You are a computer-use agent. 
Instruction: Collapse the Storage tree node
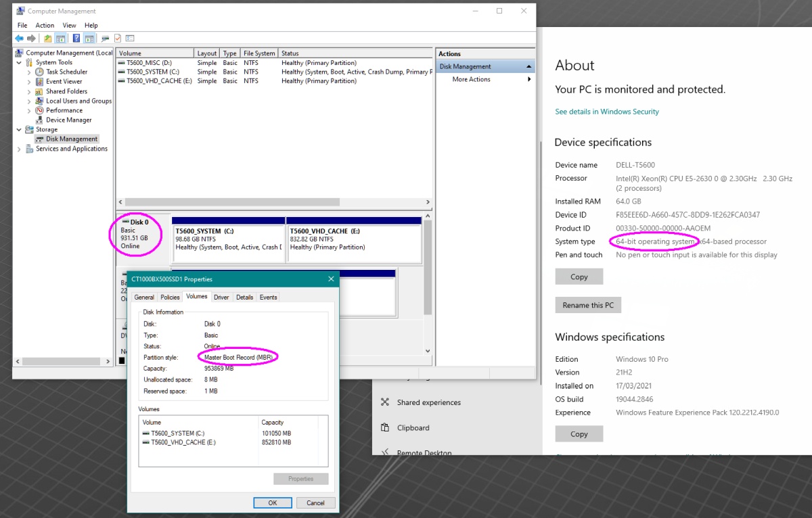click(19, 129)
